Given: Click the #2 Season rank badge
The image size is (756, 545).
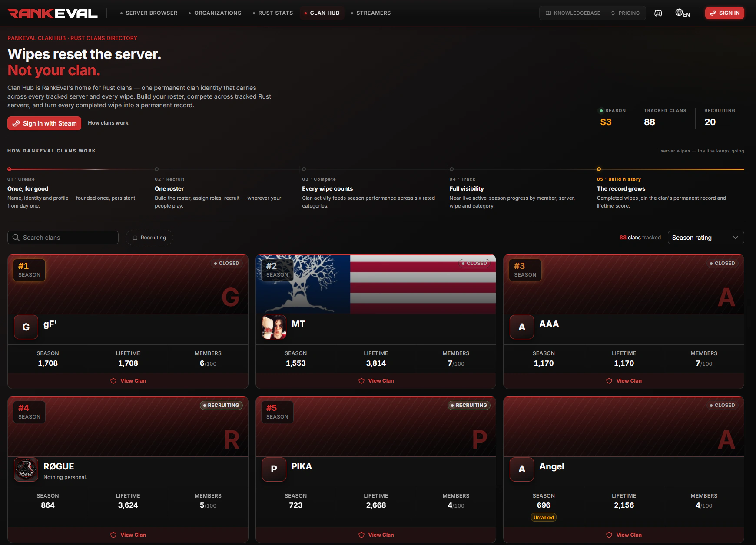Looking at the screenshot, I should click(277, 270).
